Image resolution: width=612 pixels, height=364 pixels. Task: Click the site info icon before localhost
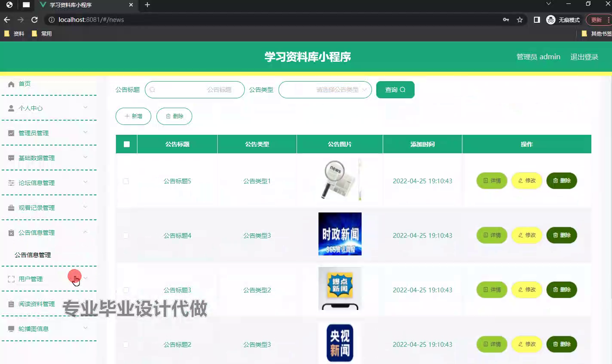(52, 20)
